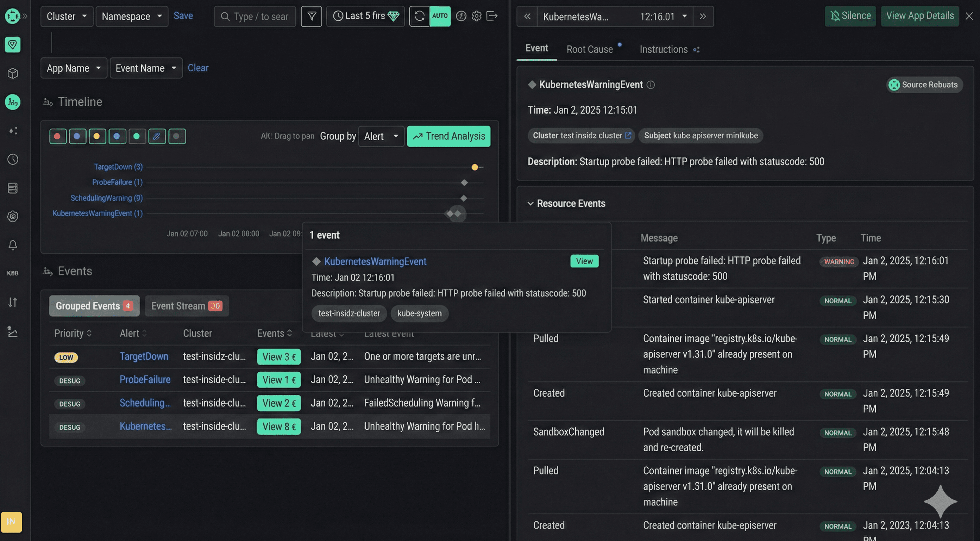The image size is (980, 541).
Task: Open the clock history sidebar icon
Action: pos(13,159)
